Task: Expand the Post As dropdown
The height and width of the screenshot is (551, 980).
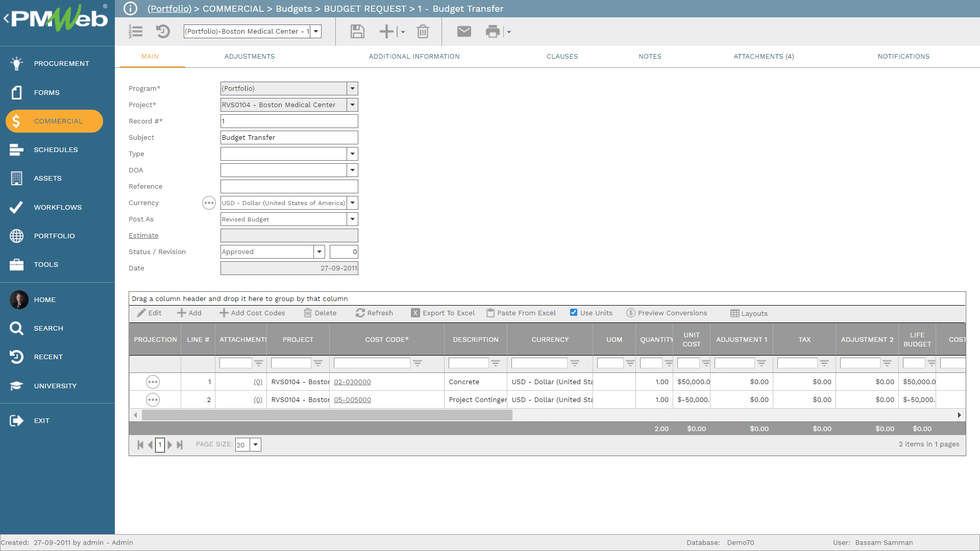Action: pos(352,219)
